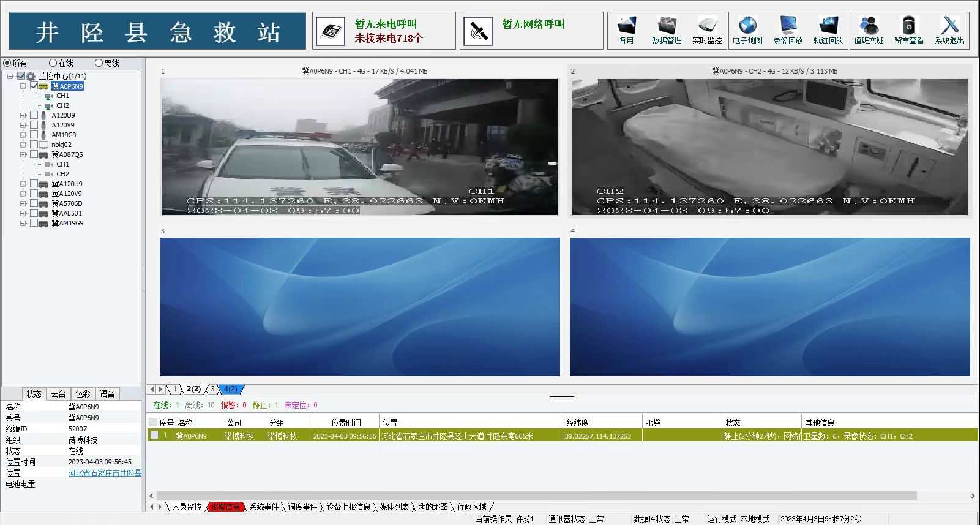This screenshot has width=980, height=525.
Task: Click the device icon of A120V9
Action: [43, 125]
